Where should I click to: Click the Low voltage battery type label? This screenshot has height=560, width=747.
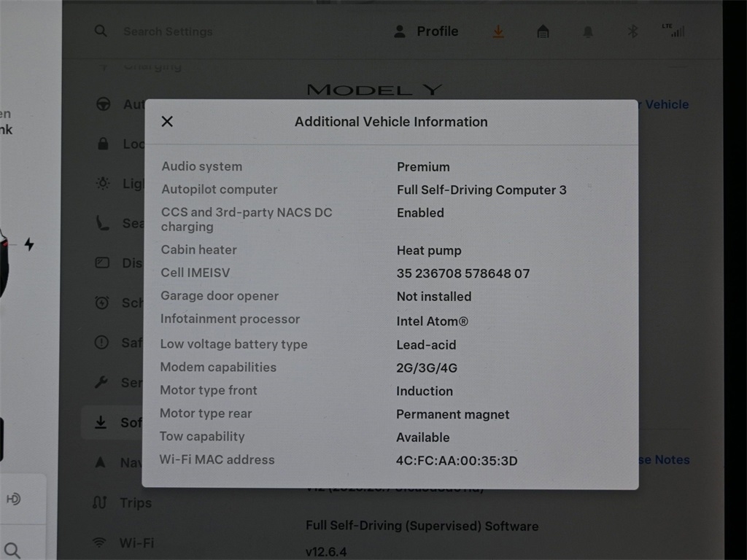(234, 344)
